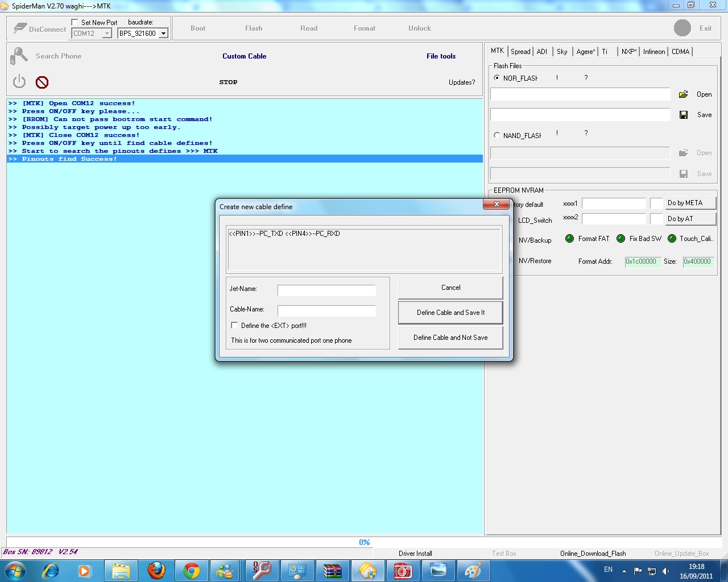
Task: Click the Custom Cable link
Action: point(245,56)
